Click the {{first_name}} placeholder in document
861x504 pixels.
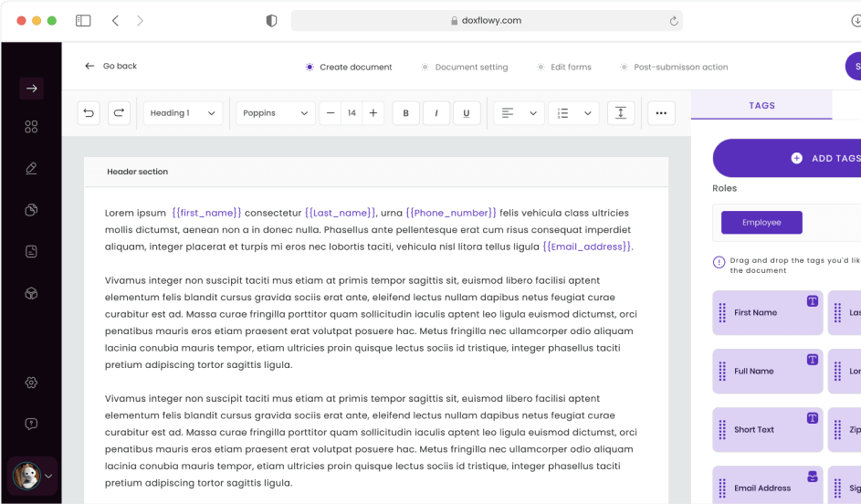(206, 213)
